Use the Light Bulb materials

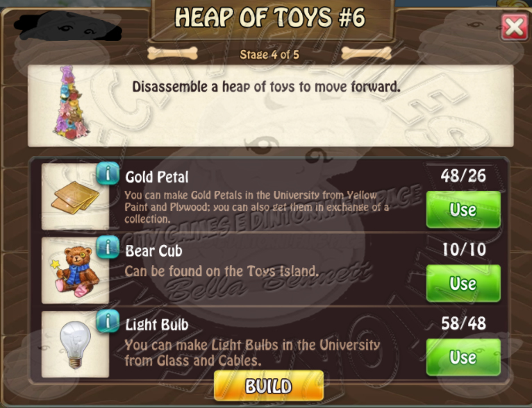click(463, 357)
